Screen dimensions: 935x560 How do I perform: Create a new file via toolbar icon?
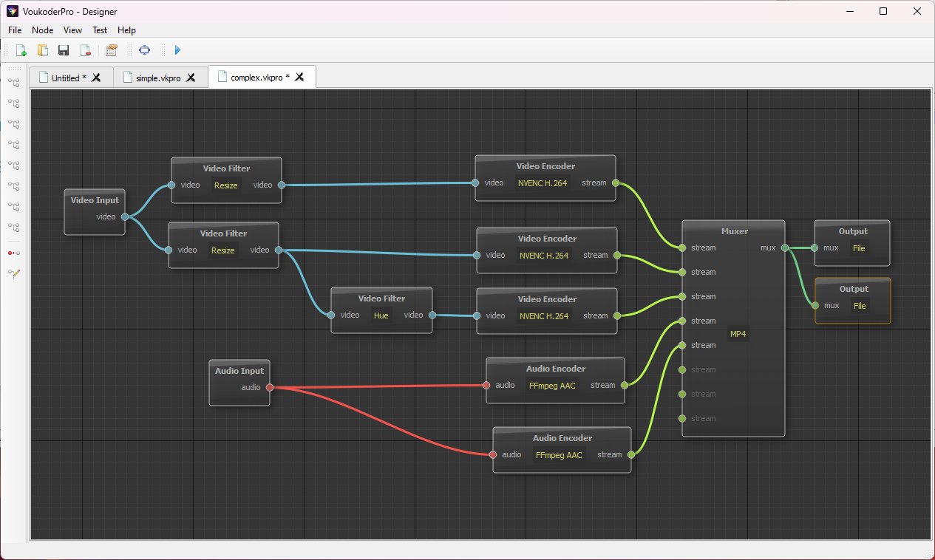coord(21,50)
